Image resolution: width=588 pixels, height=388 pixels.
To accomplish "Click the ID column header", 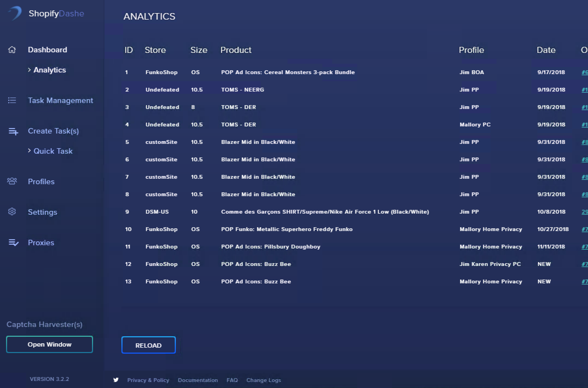I will 128,50.
